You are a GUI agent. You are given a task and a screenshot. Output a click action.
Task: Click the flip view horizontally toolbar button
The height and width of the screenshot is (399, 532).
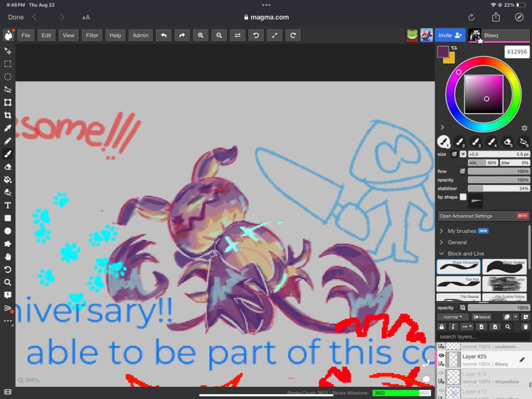pos(237,35)
